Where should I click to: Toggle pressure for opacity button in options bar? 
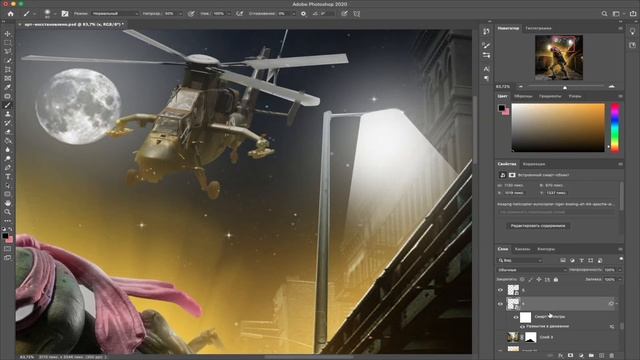pos(191,13)
